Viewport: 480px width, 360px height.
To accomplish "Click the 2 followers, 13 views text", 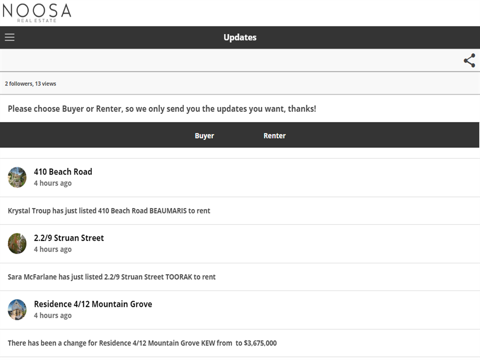I will click(30, 84).
